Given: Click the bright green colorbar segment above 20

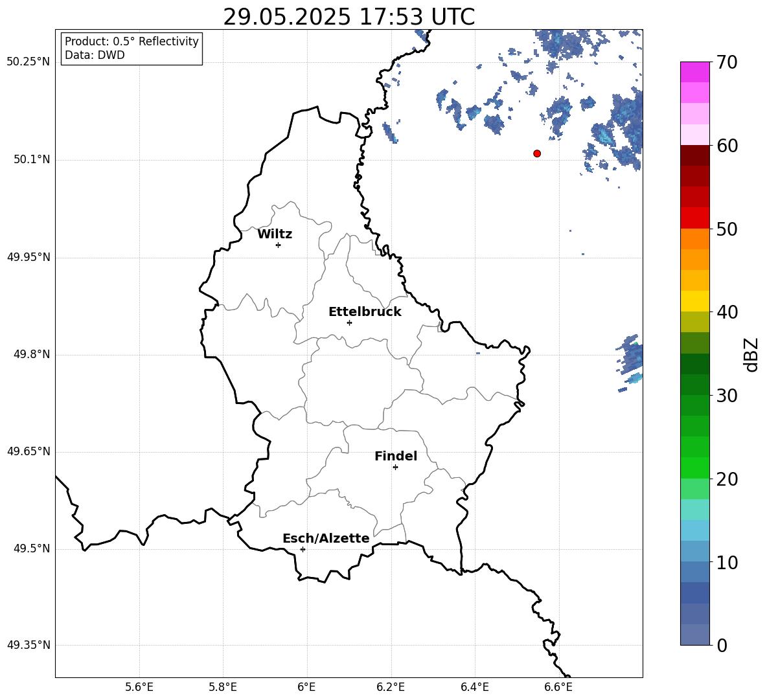Looking at the screenshot, I should 694,468.
